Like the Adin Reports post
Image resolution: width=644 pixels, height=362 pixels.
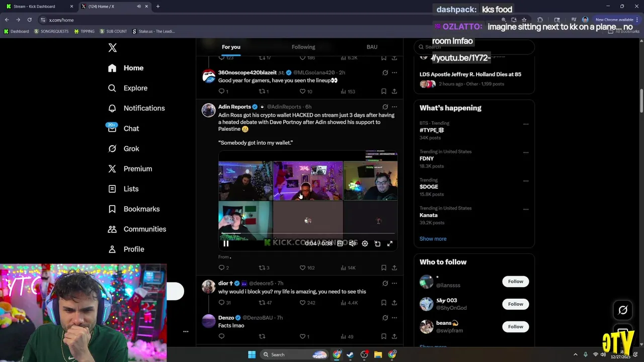click(x=306, y=267)
